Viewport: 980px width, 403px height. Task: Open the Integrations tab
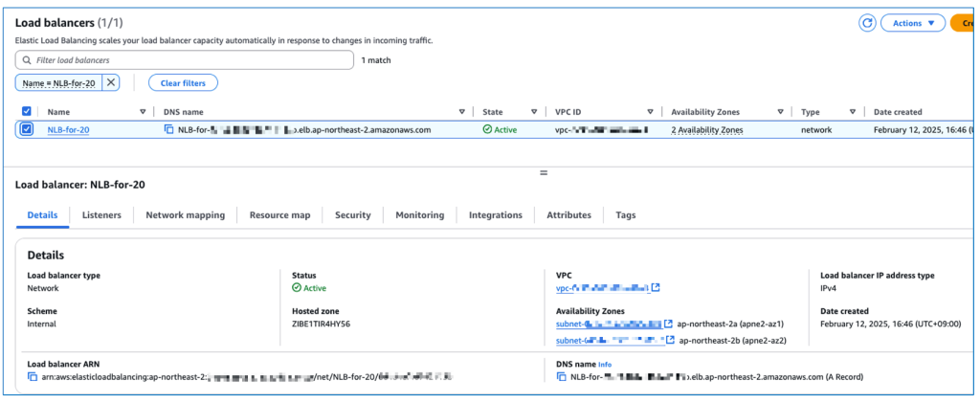(495, 215)
